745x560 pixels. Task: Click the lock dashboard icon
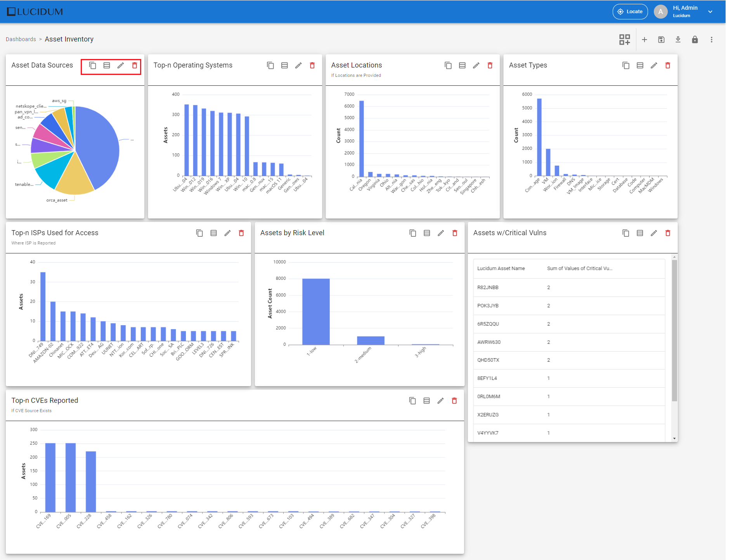695,40
